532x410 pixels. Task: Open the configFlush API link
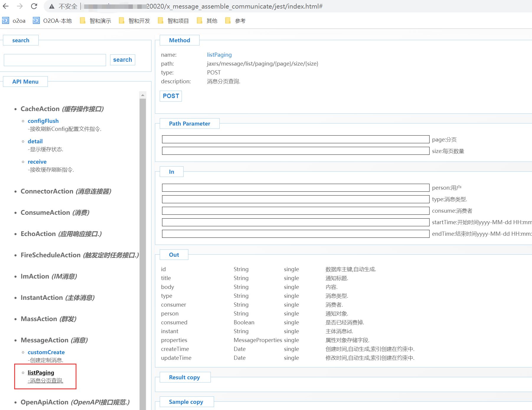point(43,121)
